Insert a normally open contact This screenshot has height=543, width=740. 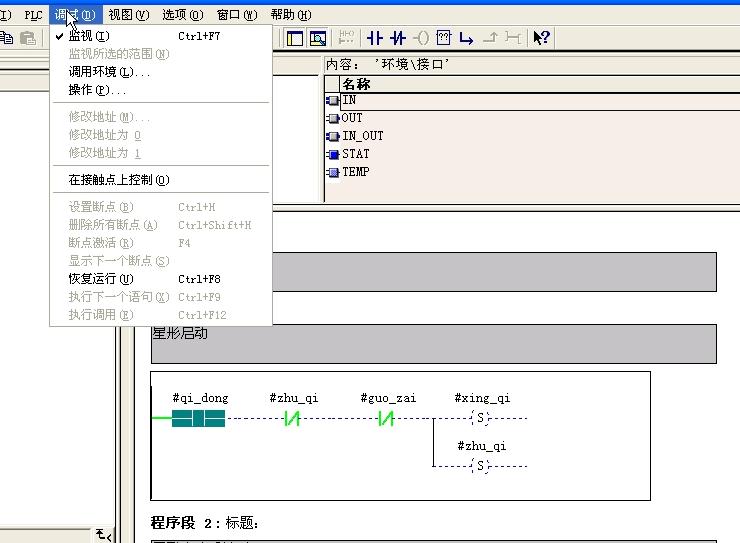[375, 38]
